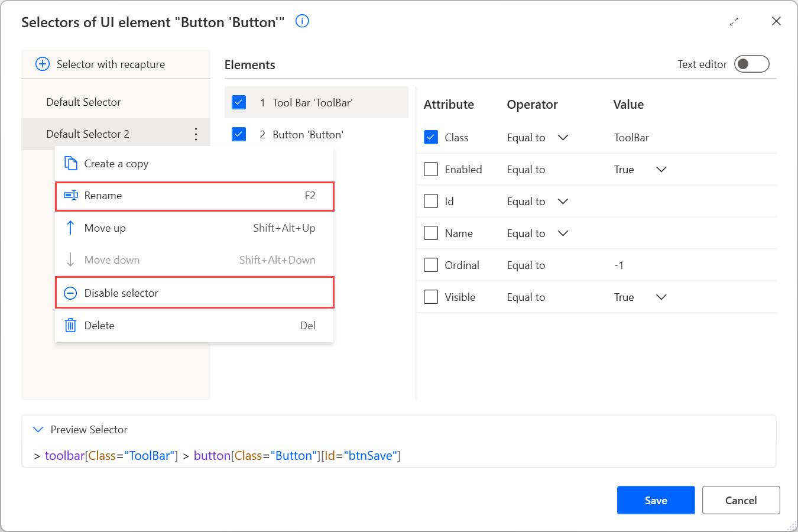Check the Id attribute checkbox
Viewport: 798px width, 532px height.
click(430, 201)
